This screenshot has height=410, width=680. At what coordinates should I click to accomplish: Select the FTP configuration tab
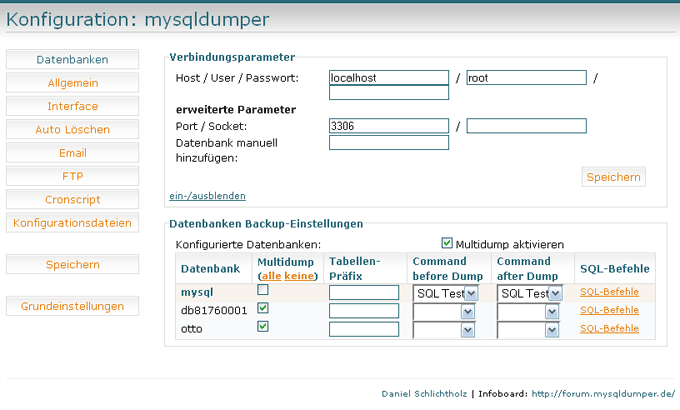point(72,176)
